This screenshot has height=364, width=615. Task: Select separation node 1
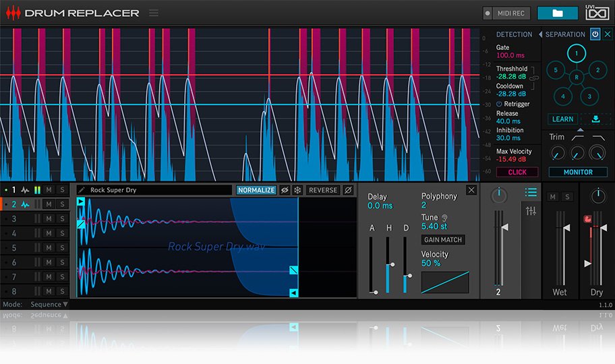(576, 53)
